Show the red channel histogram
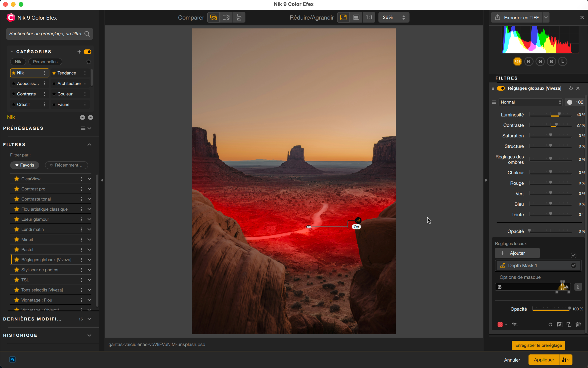This screenshot has width=588, height=368. 529,61
